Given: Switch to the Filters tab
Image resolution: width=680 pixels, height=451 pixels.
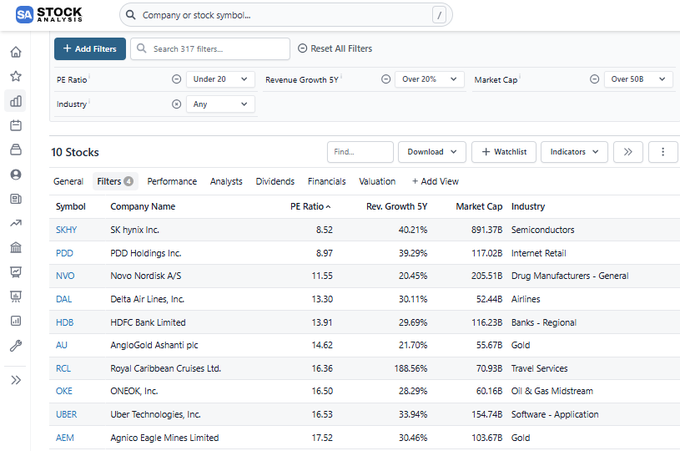Looking at the screenshot, I should tap(115, 181).
